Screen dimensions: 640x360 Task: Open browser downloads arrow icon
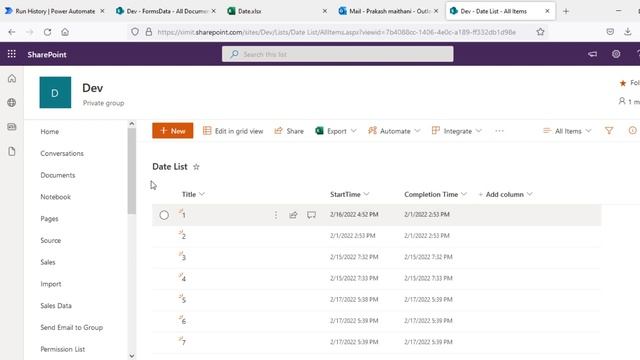click(x=628, y=32)
